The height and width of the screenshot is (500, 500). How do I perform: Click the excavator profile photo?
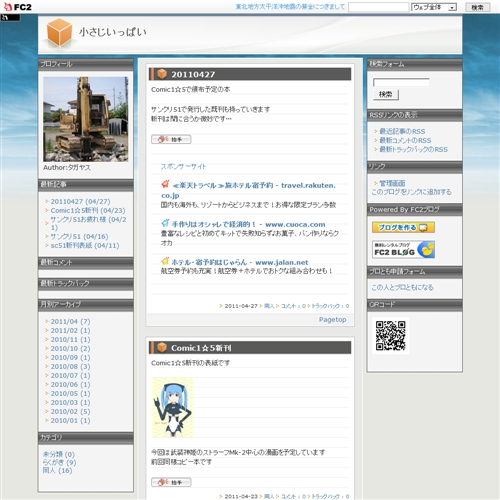pos(86,119)
